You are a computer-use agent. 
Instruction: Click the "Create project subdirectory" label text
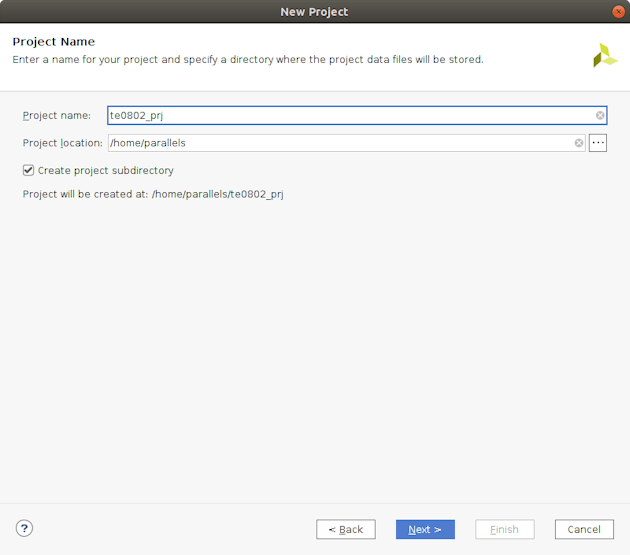coord(105,171)
